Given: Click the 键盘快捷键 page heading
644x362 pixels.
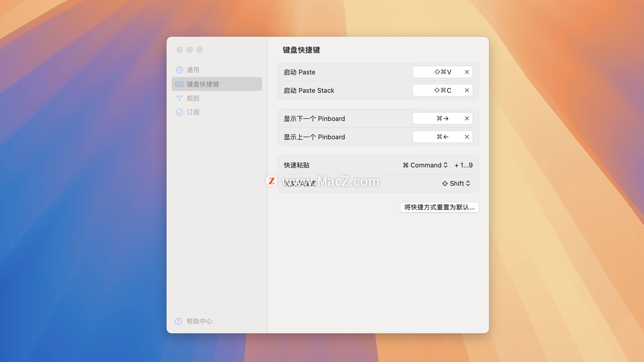Looking at the screenshot, I should 301,50.
